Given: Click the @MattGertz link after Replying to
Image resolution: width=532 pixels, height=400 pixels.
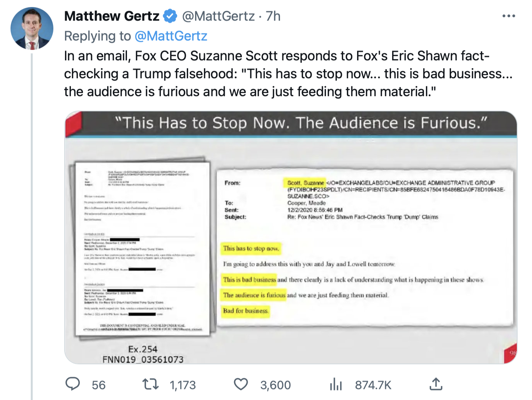Looking at the screenshot, I should [x=171, y=36].
